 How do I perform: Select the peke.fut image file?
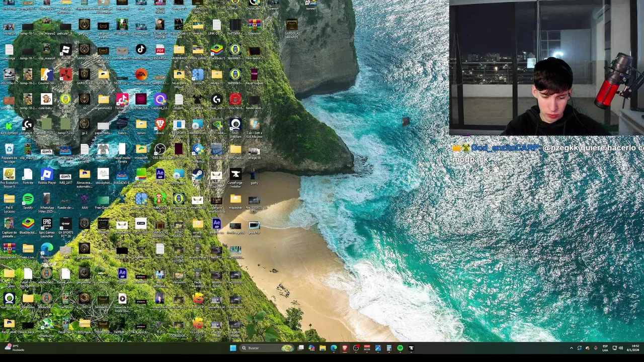point(255,227)
